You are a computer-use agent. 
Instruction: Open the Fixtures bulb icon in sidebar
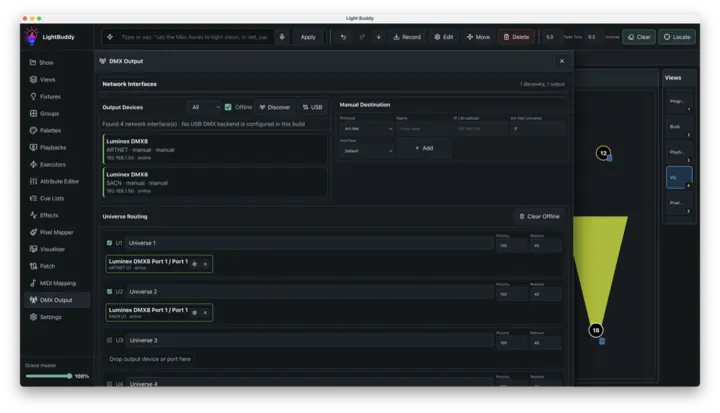tap(33, 96)
